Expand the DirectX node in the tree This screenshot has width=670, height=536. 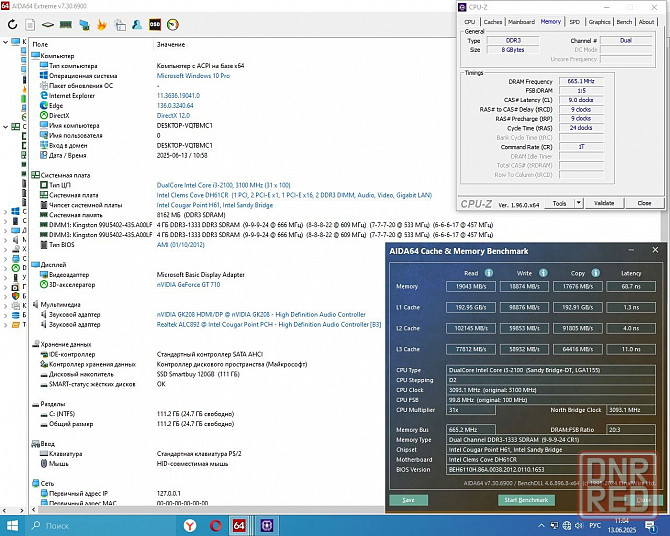coord(5,268)
